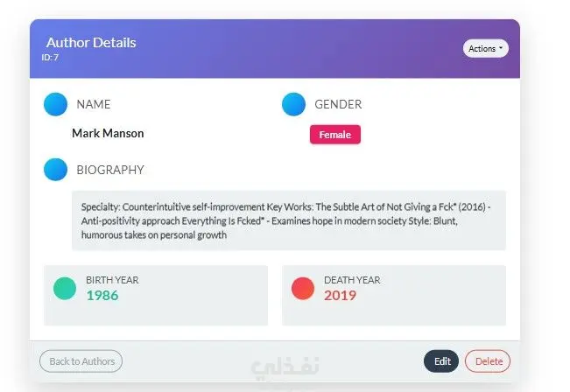Click the caret arrow on Actions button
The image size is (570, 392).
[x=501, y=48]
